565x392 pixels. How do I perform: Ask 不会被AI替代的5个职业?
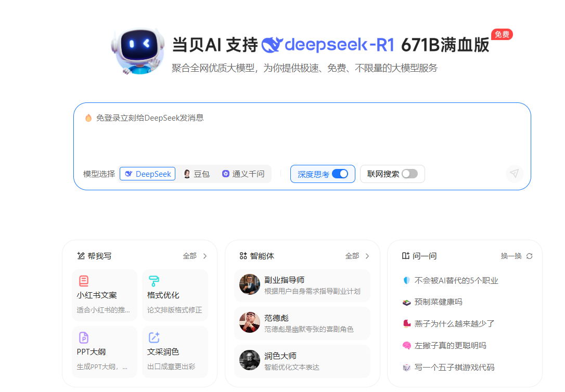pos(456,280)
